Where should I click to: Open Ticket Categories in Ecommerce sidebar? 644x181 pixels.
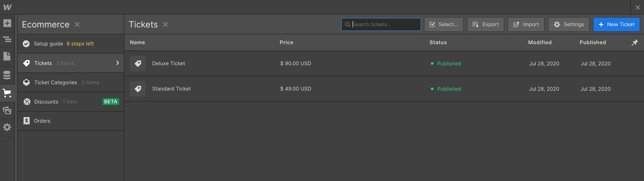coord(56,82)
